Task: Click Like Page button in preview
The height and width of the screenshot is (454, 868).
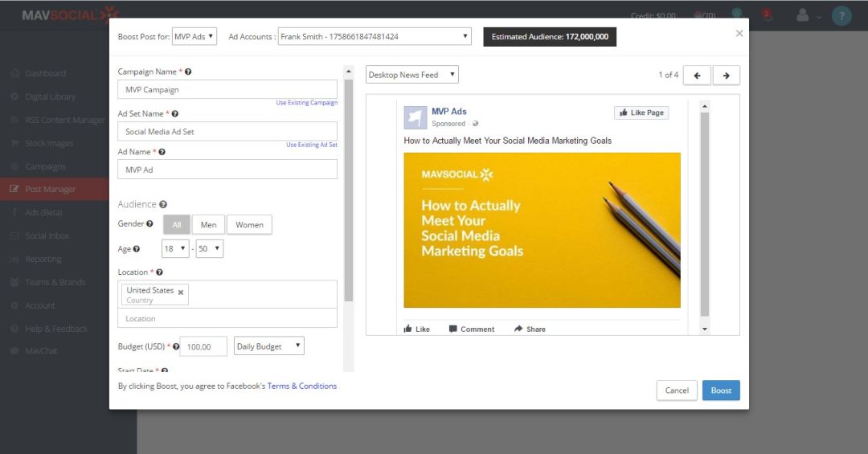Action: 641,112
